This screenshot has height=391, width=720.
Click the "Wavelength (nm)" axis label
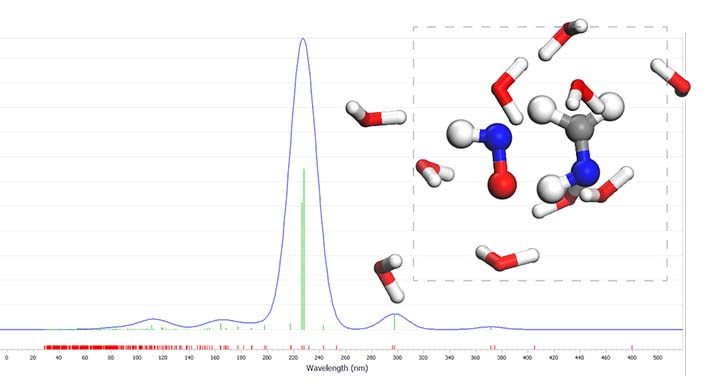(x=337, y=368)
